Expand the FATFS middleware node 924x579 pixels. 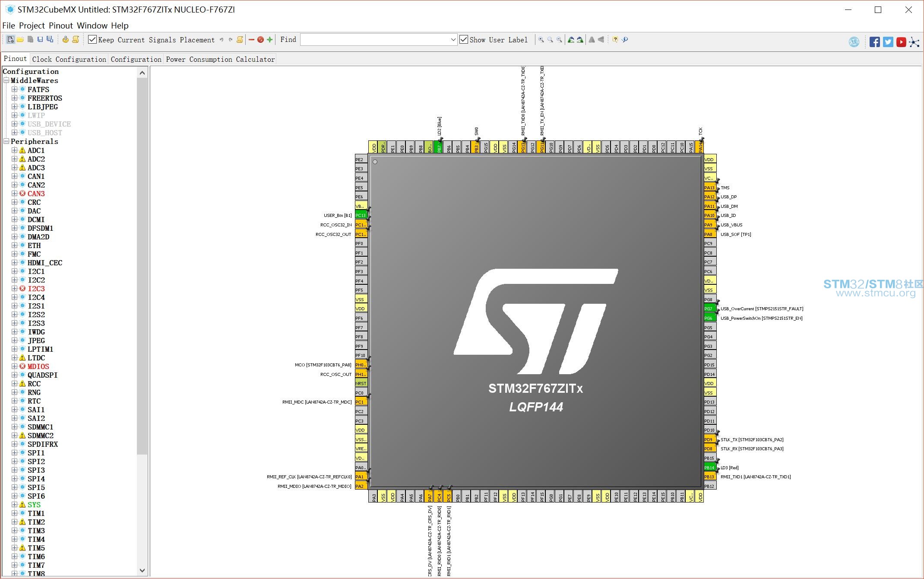(x=15, y=89)
